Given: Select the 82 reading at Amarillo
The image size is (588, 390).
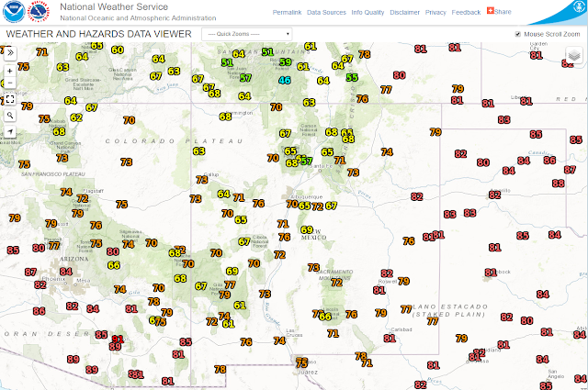Looking at the screenshot, I should coord(494,195).
